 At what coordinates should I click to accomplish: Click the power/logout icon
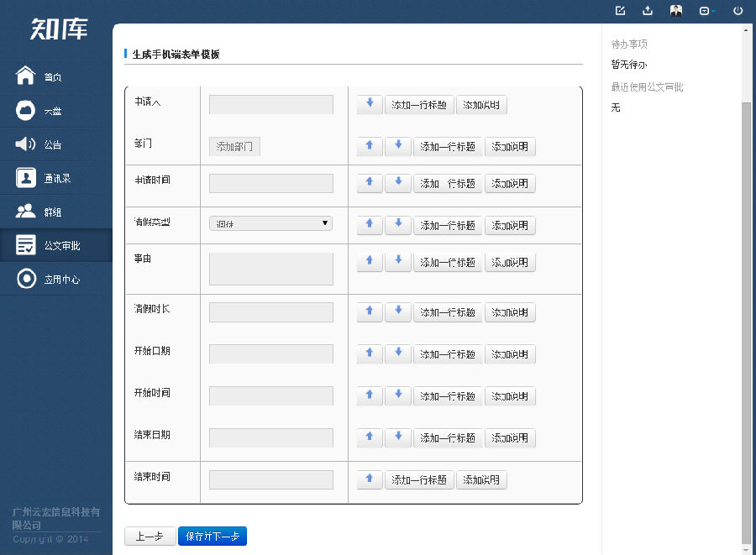click(x=738, y=11)
